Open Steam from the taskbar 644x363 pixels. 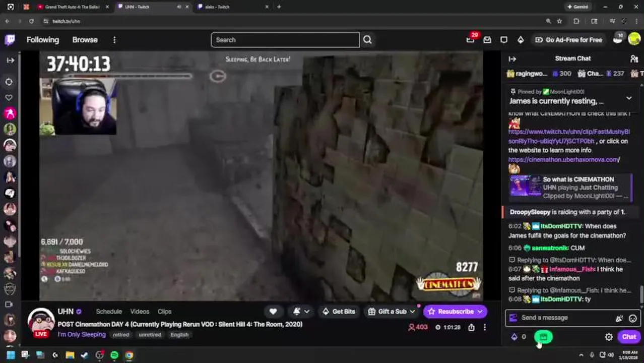[x=85, y=355]
